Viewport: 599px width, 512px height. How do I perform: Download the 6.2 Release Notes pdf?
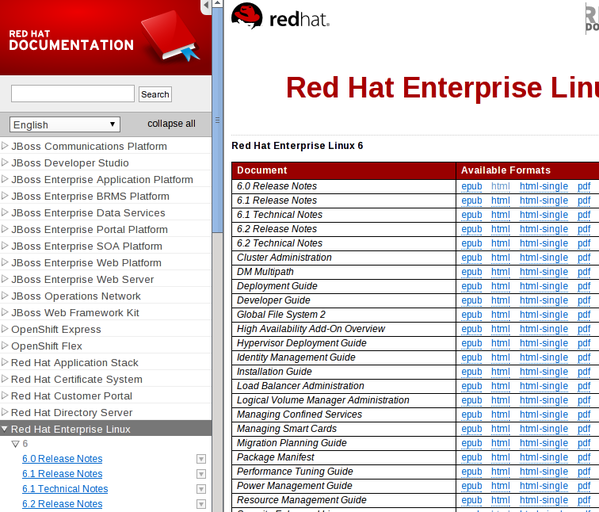(x=584, y=229)
